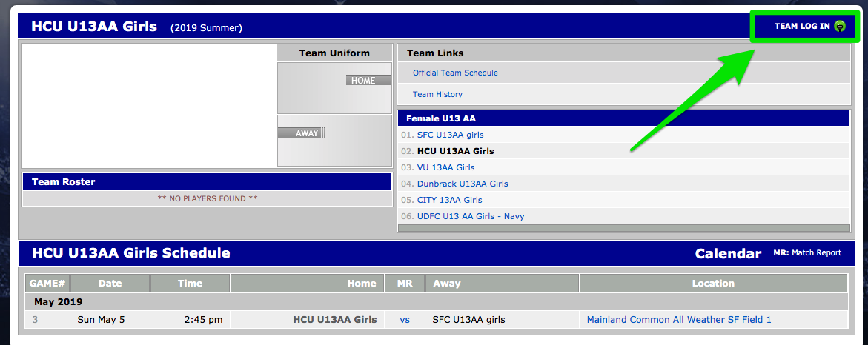
Task: Open UDFC U13 AA Girls - Navy page
Action: [471, 216]
